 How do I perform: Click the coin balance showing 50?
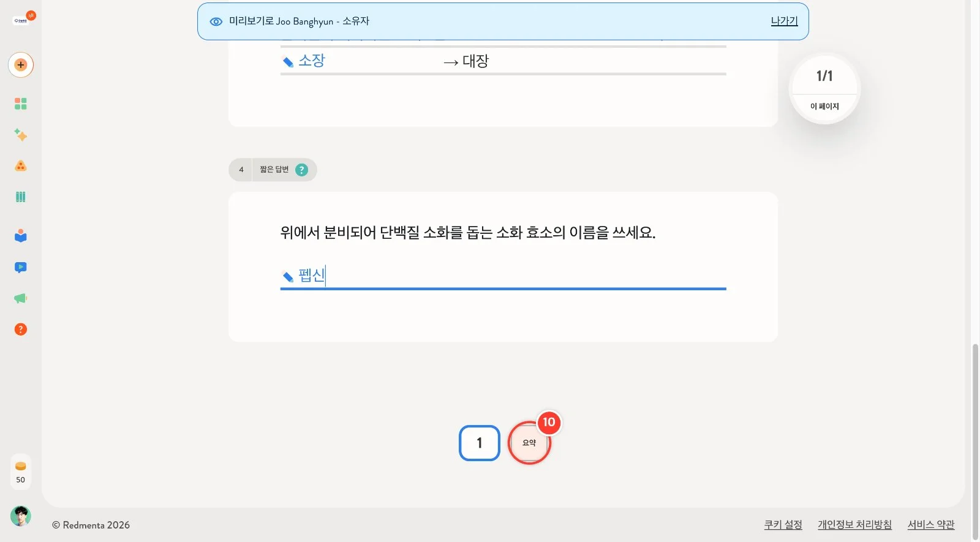click(21, 472)
